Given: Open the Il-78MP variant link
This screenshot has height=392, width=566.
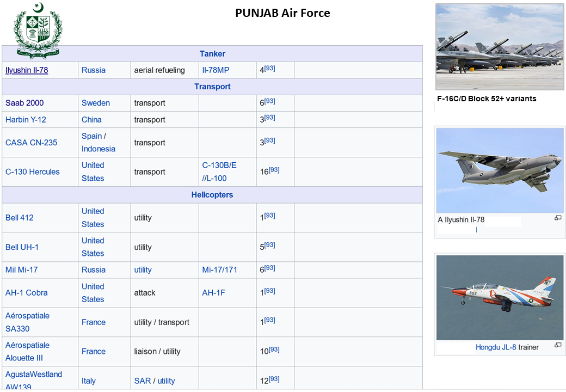Looking at the screenshot, I should pos(216,70).
